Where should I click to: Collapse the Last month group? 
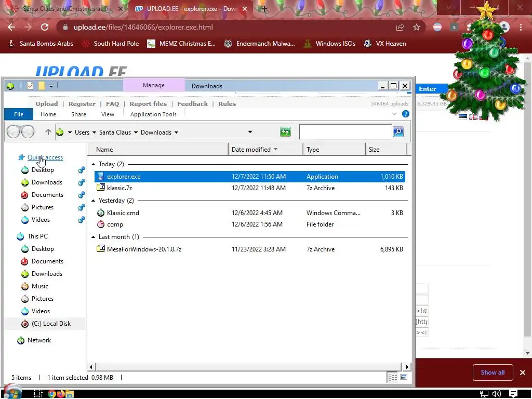pyautogui.click(x=94, y=237)
